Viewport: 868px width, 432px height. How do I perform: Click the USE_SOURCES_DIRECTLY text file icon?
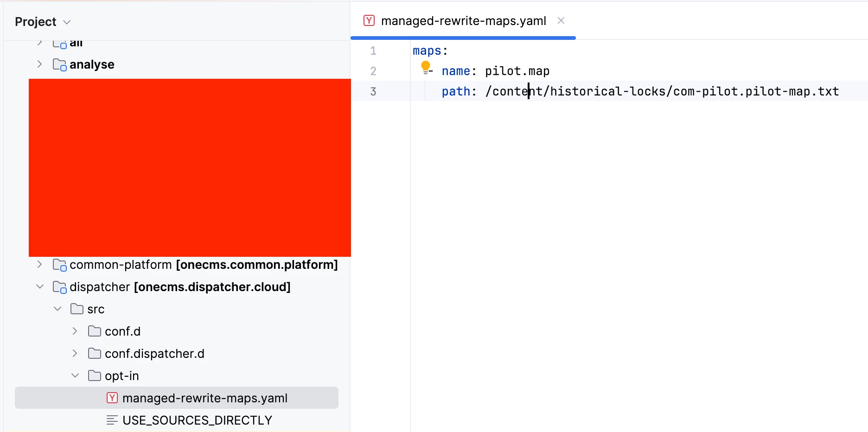tap(112, 420)
